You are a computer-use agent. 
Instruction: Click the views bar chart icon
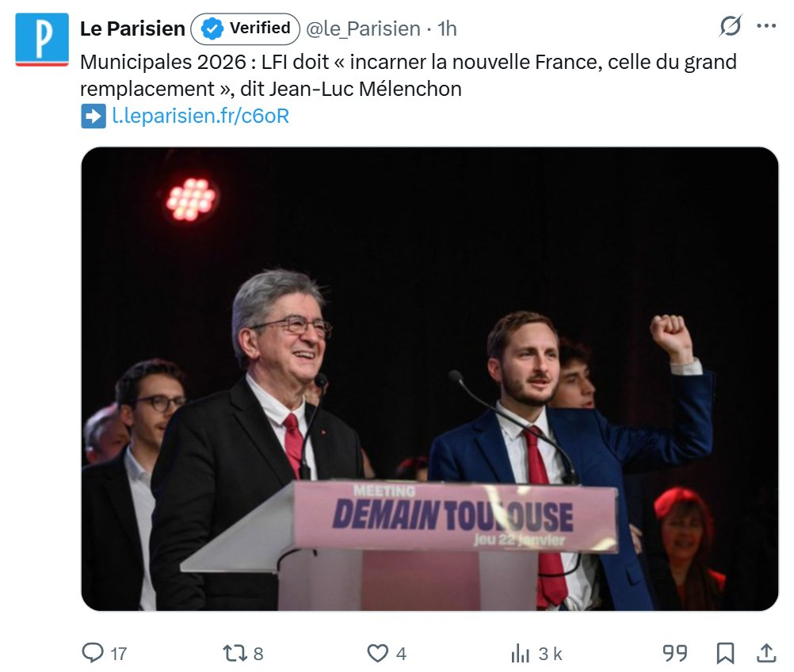(520, 653)
